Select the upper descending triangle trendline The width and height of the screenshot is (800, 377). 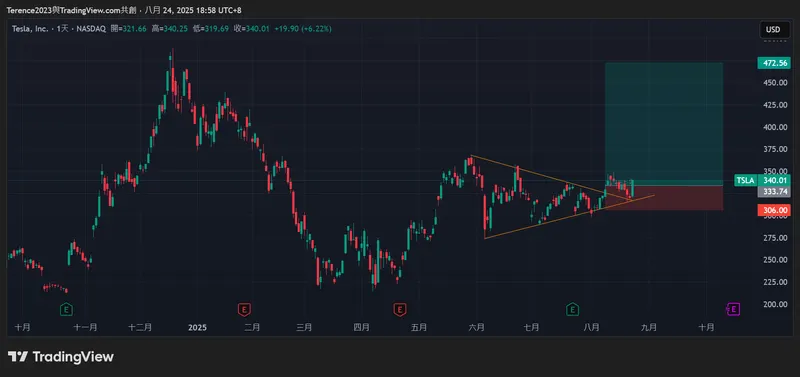click(x=551, y=177)
